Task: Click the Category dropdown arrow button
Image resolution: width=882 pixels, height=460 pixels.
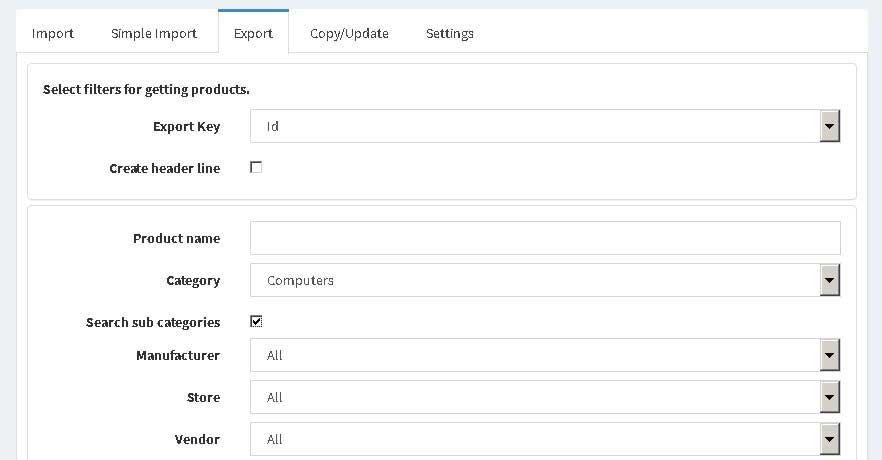Action: coord(829,280)
